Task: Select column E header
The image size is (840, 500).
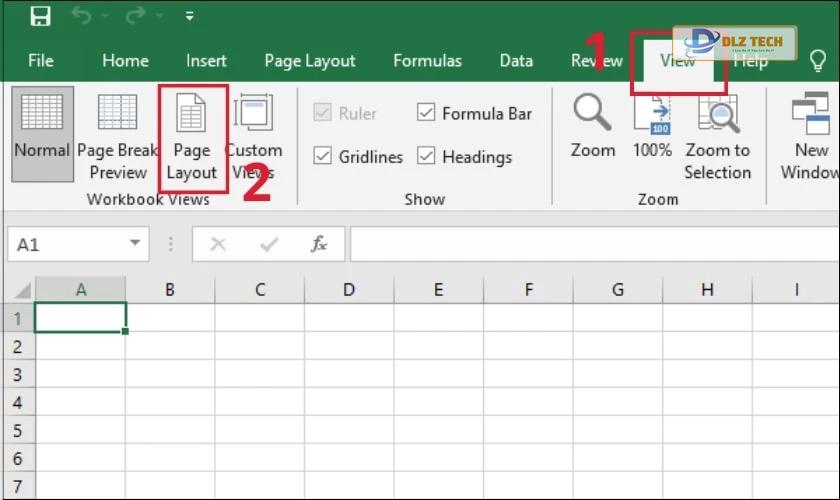Action: pyautogui.click(x=438, y=290)
